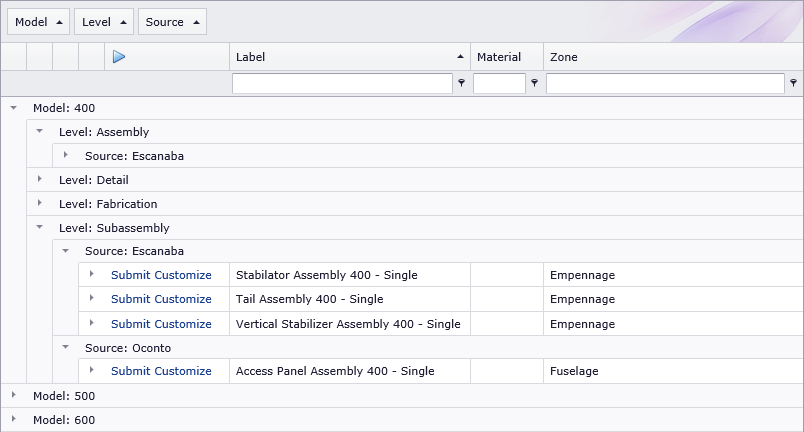Screen dimensions: 804x432
Task: Expand the Stabilator Assembly 400 row details
Action: [x=91, y=275]
